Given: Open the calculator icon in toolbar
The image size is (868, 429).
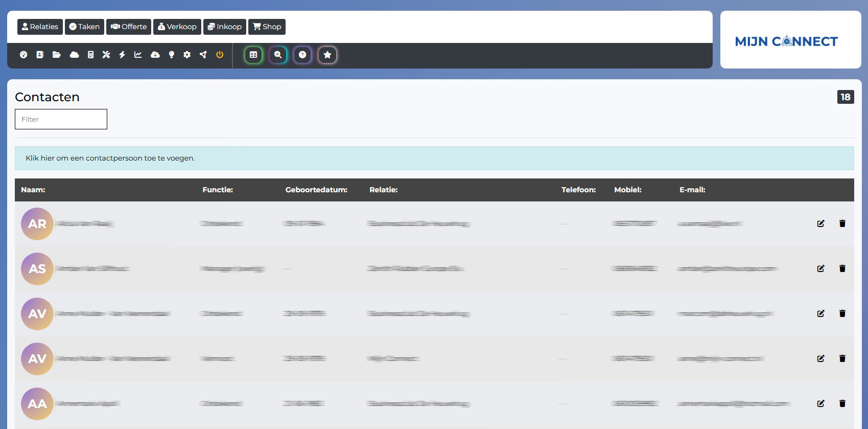Looking at the screenshot, I should pyautogui.click(x=90, y=55).
